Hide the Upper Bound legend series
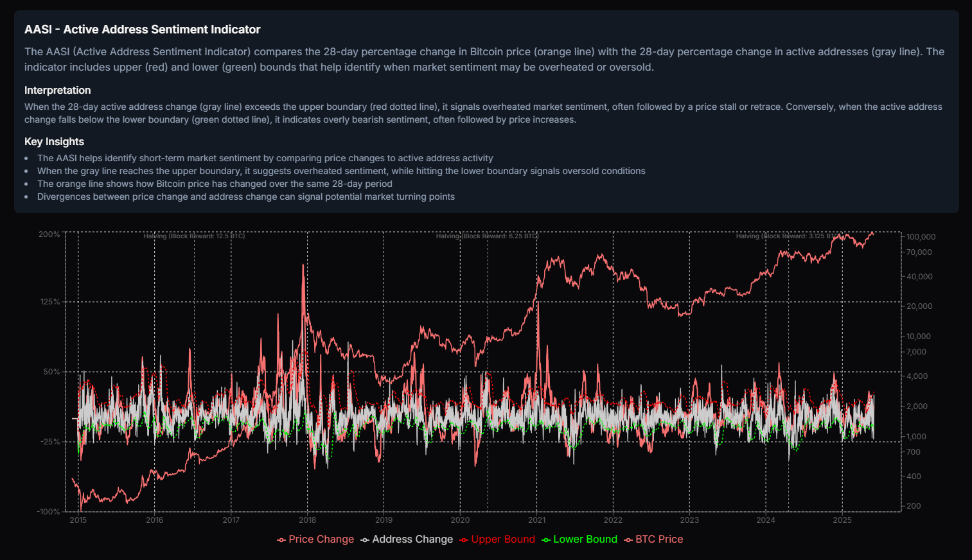The width and height of the screenshot is (972, 560). [x=497, y=539]
